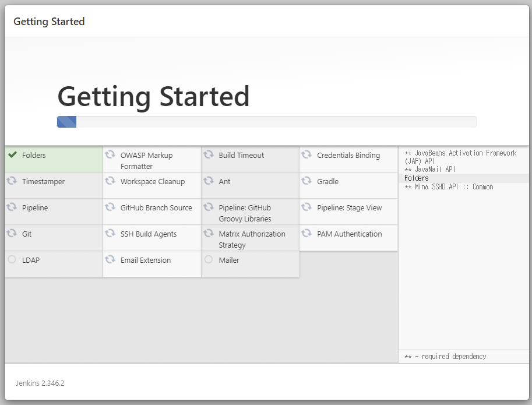Select the Build Timeout label
Screen dimensions: 532x405
(241, 156)
